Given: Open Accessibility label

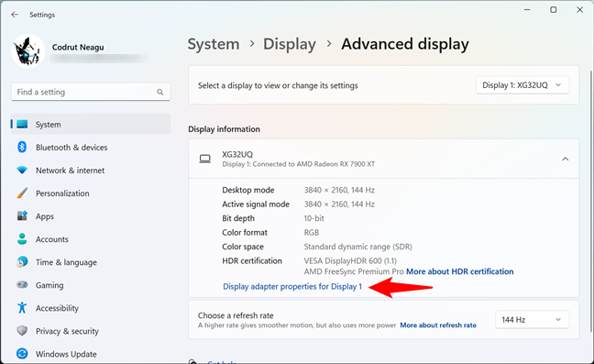Looking at the screenshot, I should 57,308.
